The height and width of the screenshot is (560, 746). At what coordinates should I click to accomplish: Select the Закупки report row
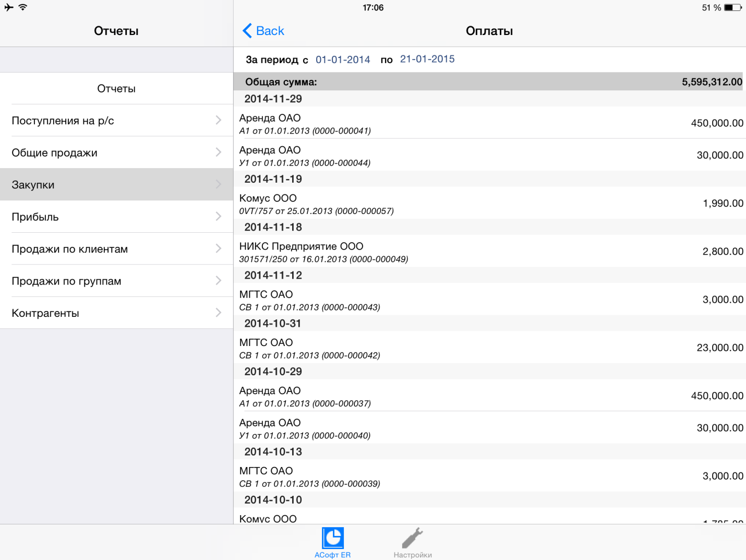coord(116,185)
